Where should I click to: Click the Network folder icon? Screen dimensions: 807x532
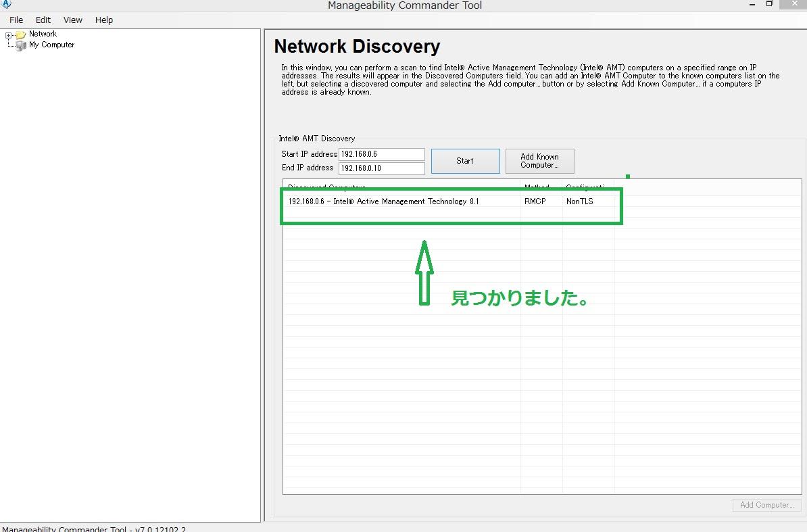(x=21, y=34)
